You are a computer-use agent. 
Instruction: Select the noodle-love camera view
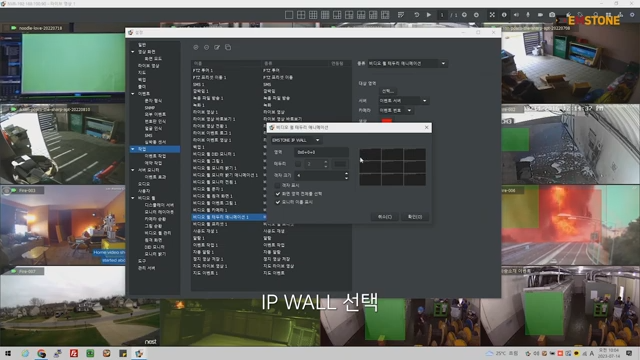tap(62, 63)
